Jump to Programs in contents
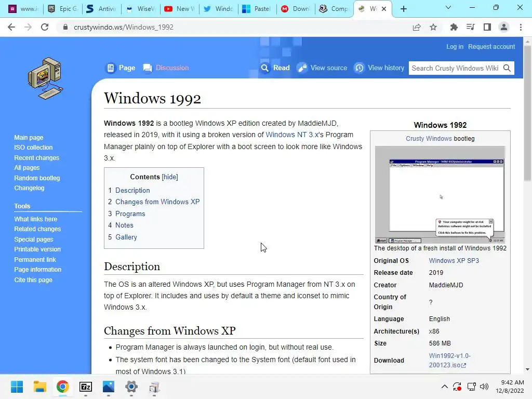 [x=130, y=214]
